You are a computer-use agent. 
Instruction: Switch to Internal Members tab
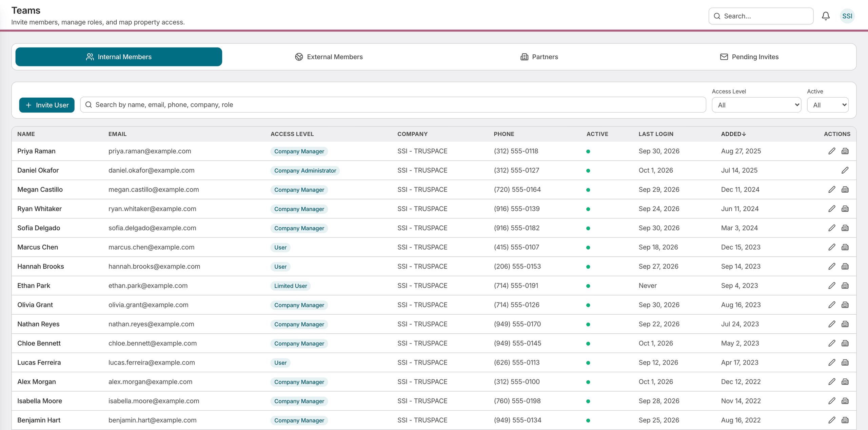point(119,57)
